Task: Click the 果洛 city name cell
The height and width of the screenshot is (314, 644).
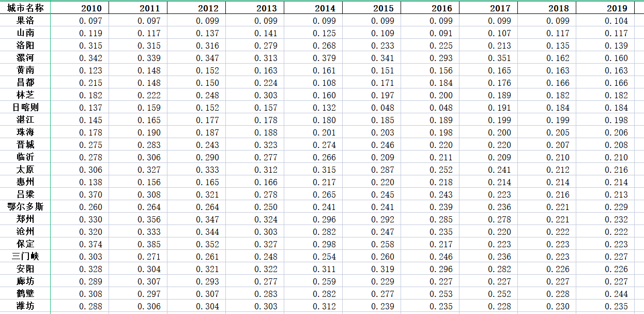Action: [25, 21]
